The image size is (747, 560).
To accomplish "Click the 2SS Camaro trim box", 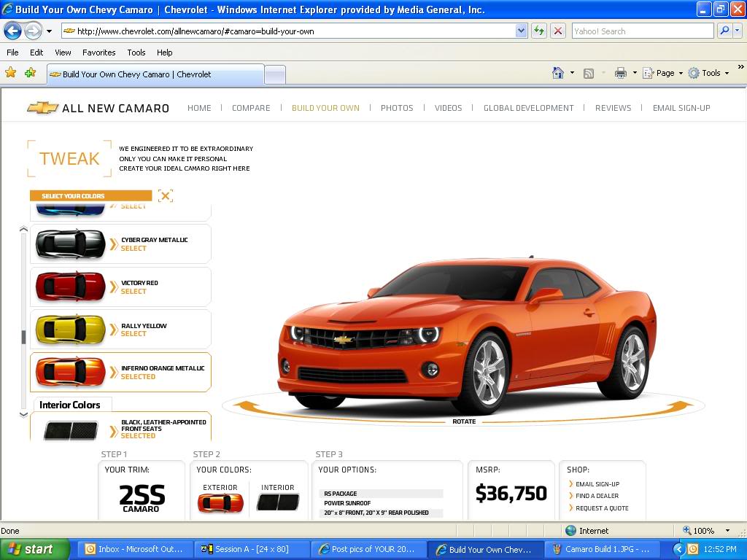I will (x=142, y=491).
